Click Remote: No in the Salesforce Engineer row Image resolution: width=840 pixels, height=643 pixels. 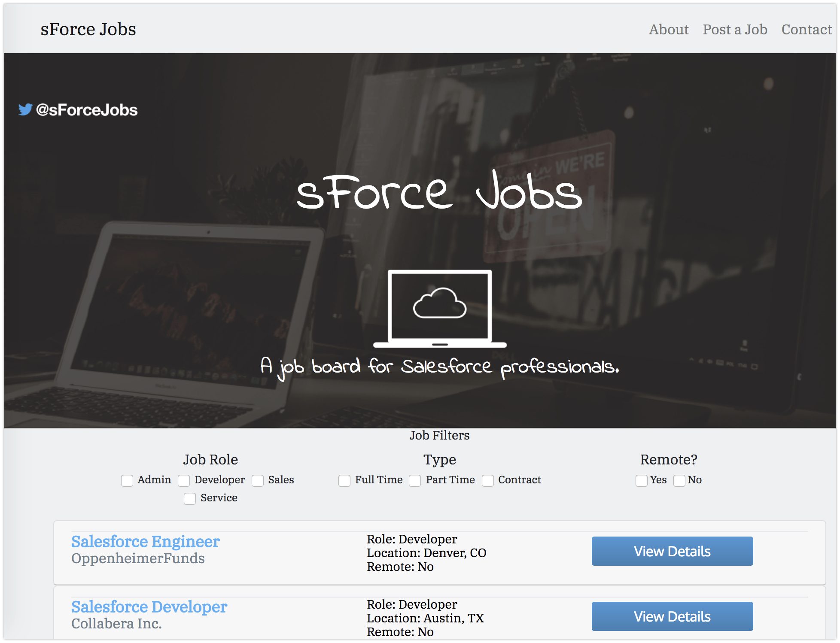coord(400,567)
